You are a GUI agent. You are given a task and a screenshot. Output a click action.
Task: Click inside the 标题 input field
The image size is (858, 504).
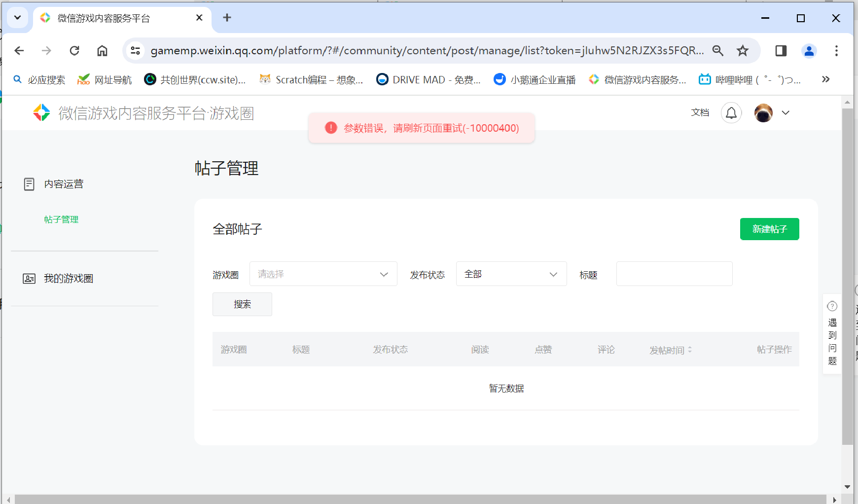pyautogui.click(x=674, y=274)
